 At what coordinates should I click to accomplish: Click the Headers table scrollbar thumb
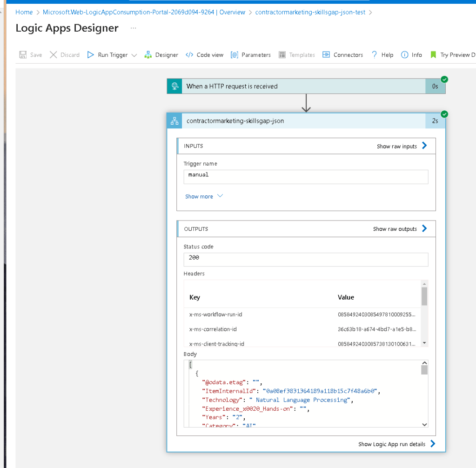[424, 296]
